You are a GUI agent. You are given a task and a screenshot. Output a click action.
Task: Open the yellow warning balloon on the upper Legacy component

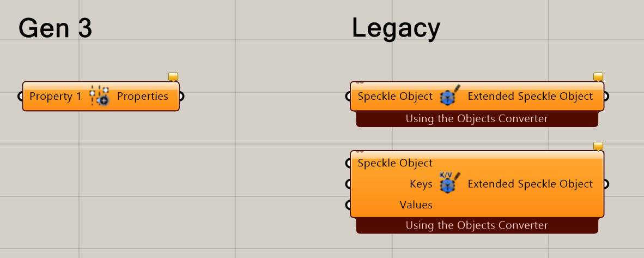click(598, 77)
